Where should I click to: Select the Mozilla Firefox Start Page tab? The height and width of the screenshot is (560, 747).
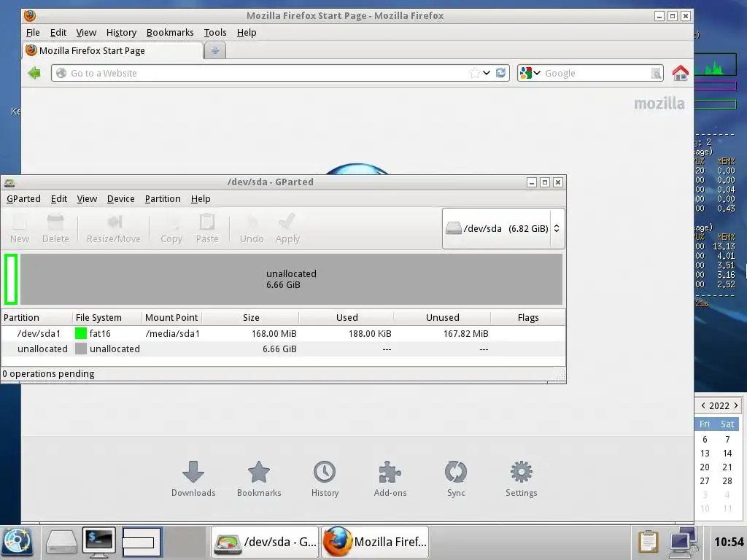pos(113,50)
